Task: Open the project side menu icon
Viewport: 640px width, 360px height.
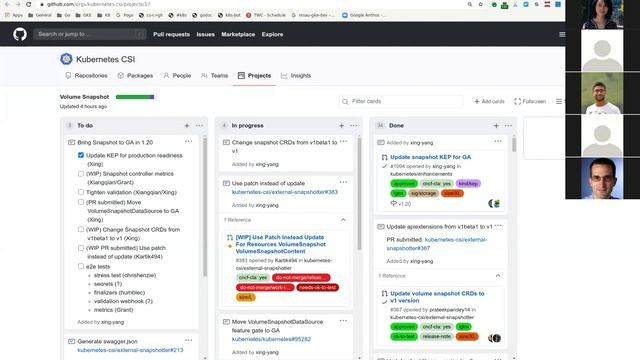Action: click(559, 101)
